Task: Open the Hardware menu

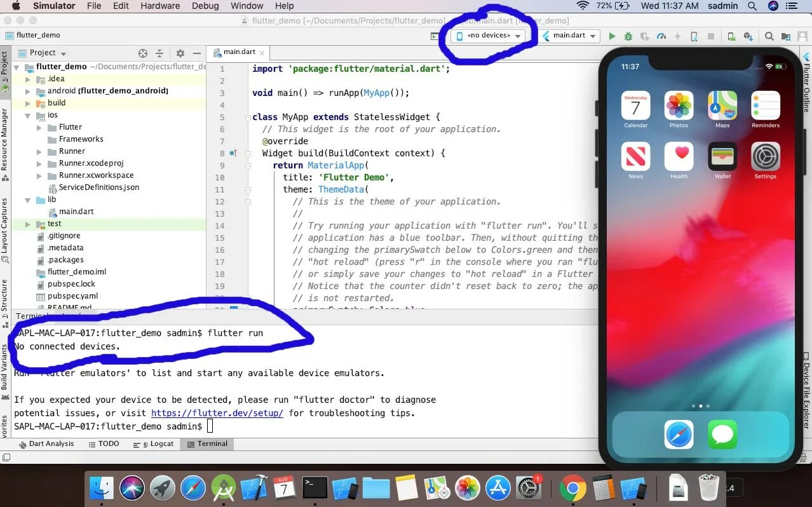Action: [160, 6]
